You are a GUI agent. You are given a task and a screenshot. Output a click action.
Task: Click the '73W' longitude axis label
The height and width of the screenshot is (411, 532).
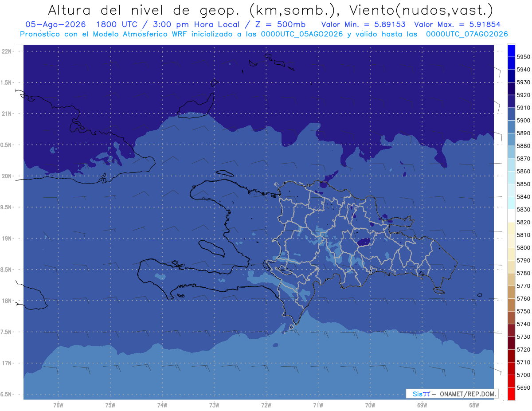point(214,405)
